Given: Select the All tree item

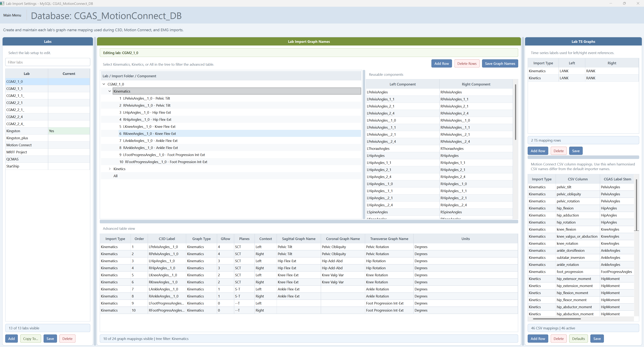Looking at the screenshot, I should [x=116, y=176].
